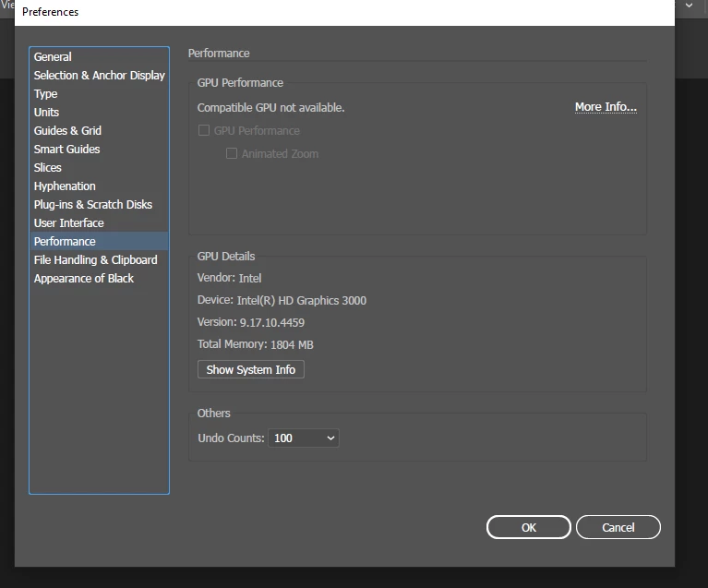
Task: Select General preferences category
Action: pos(99,57)
